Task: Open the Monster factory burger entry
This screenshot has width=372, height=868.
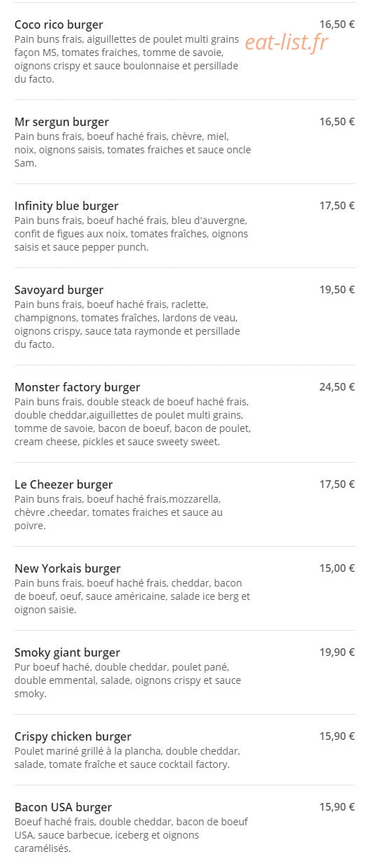Action: pyautogui.click(x=77, y=387)
